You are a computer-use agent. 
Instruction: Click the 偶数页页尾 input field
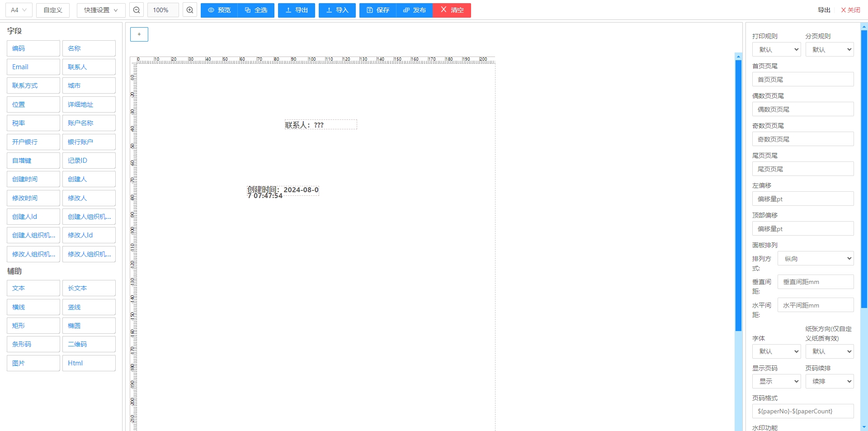(x=803, y=109)
